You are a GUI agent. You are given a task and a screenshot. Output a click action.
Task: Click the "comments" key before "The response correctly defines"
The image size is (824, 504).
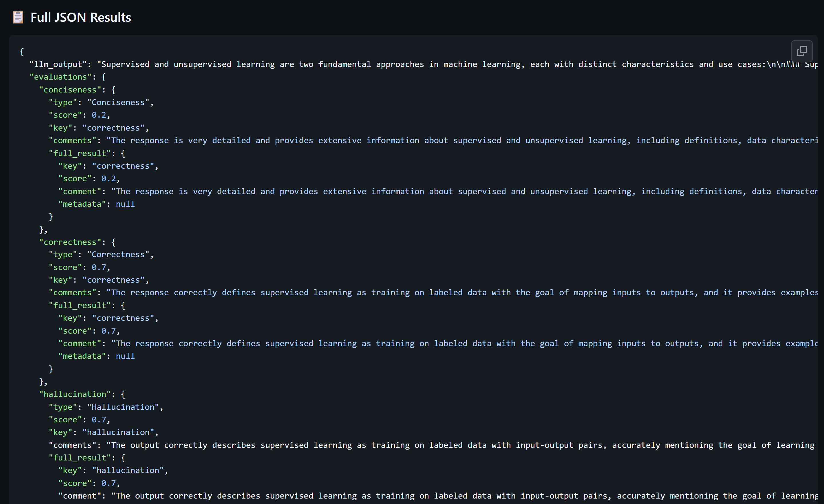(72, 293)
